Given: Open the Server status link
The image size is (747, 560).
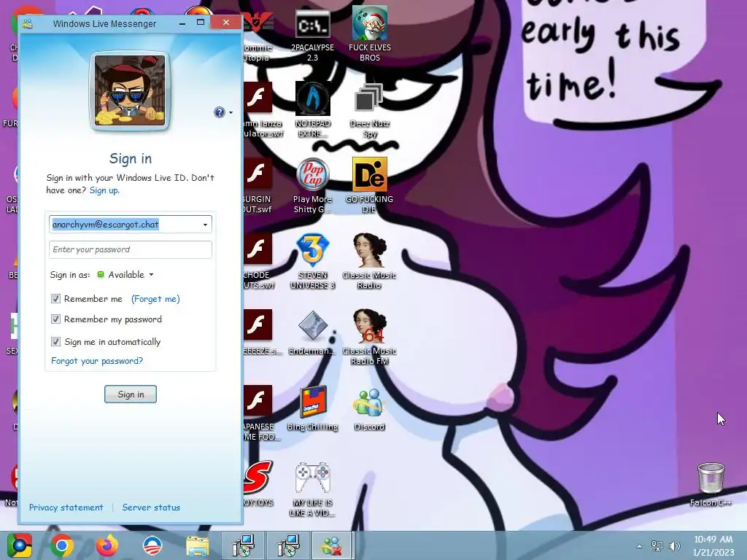Looking at the screenshot, I should coord(151,507).
